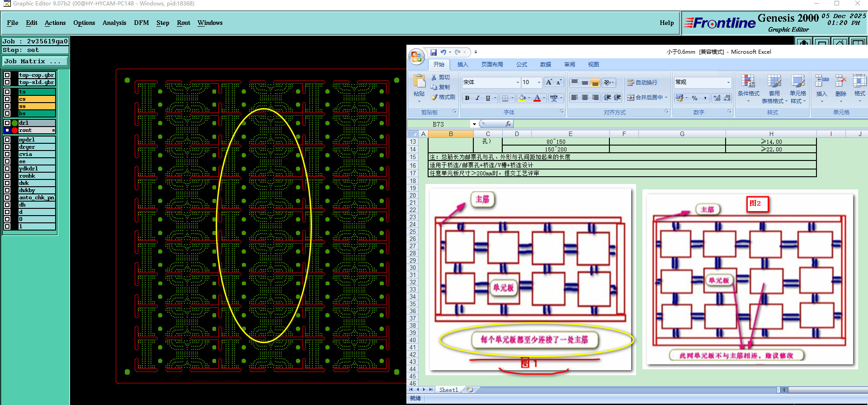Toggle display checkbox for cvia layer
868x405 pixels.
click(x=7, y=154)
